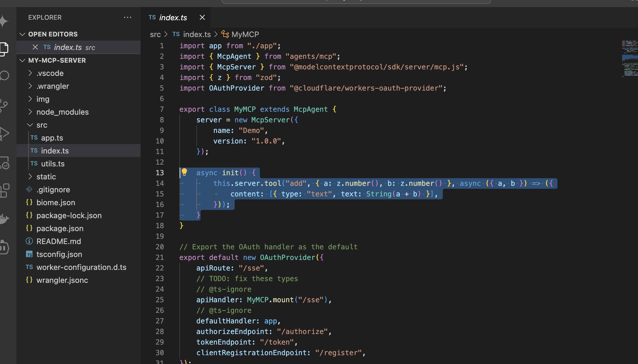This screenshot has height=364, width=638.
Task: Click the minimap code overview
Action: 629,59
